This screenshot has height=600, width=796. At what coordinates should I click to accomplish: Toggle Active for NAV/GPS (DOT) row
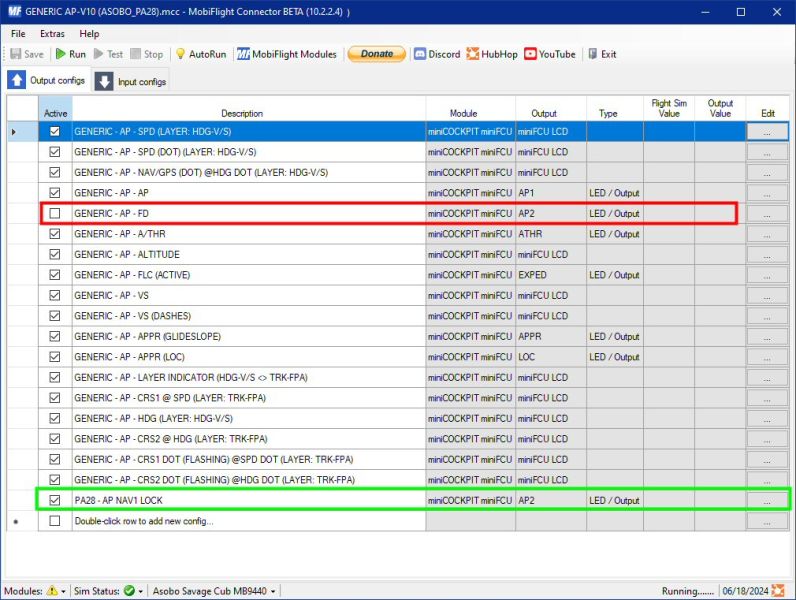pyautogui.click(x=55, y=173)
